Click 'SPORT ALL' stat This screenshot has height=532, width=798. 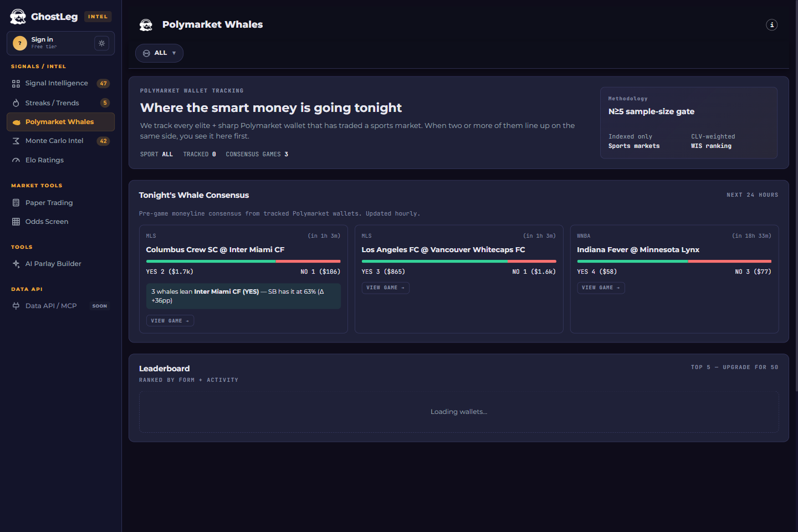click(x=156, y=155)
